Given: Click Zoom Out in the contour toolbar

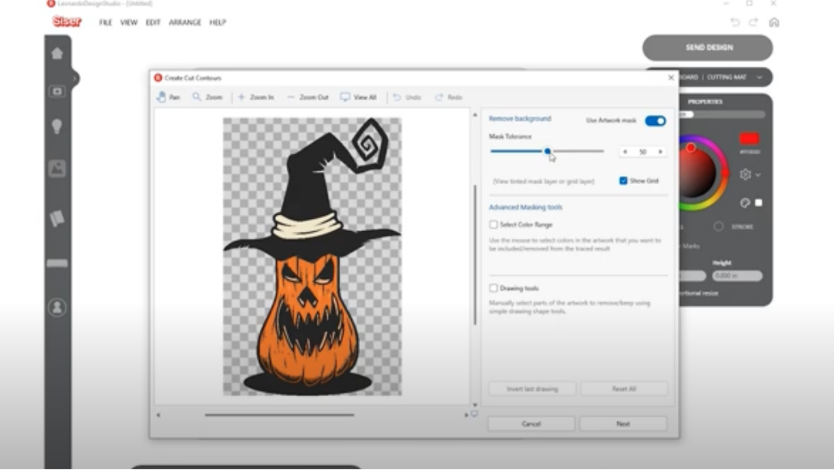Looking at the screenshot, I should [x=307, y=97].
